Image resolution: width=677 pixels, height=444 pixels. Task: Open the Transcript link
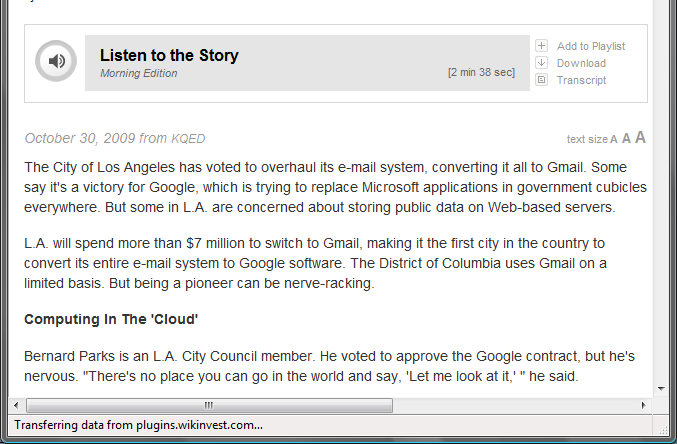[581, 80]
